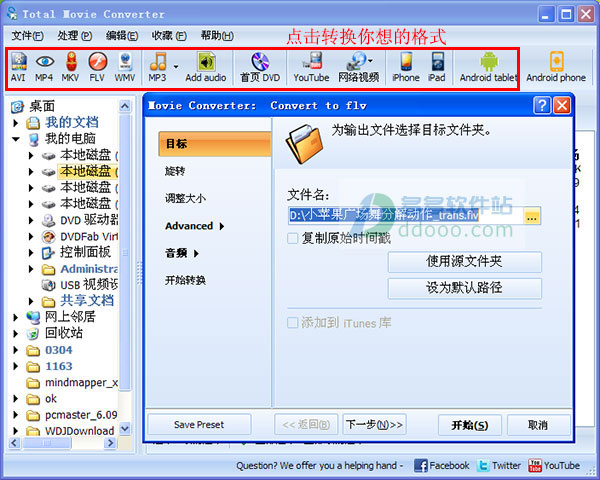Image resolution: width=600 pixels, height=480 pixels.
Task: Browse for output file with ... button
Action: (x=532, y=217)
